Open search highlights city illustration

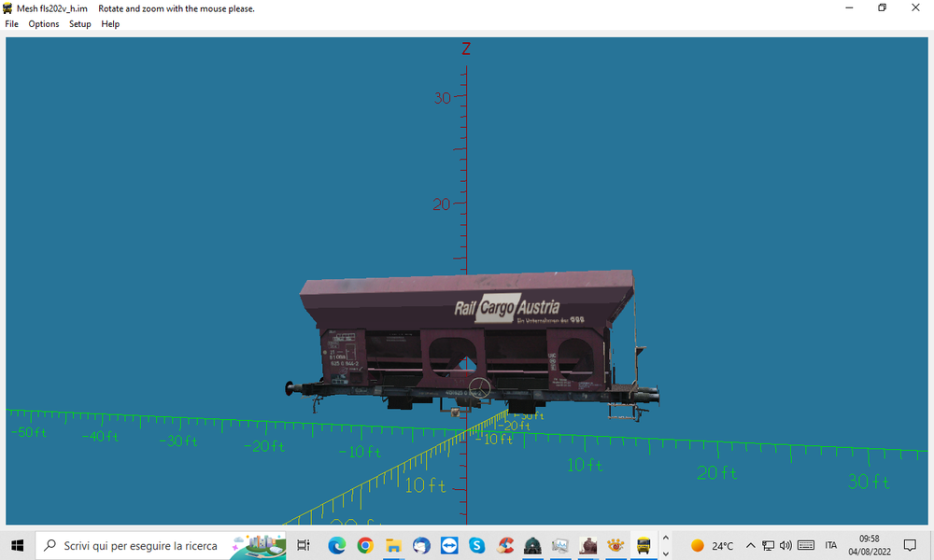pyautogui.click(x=259, y=545)
